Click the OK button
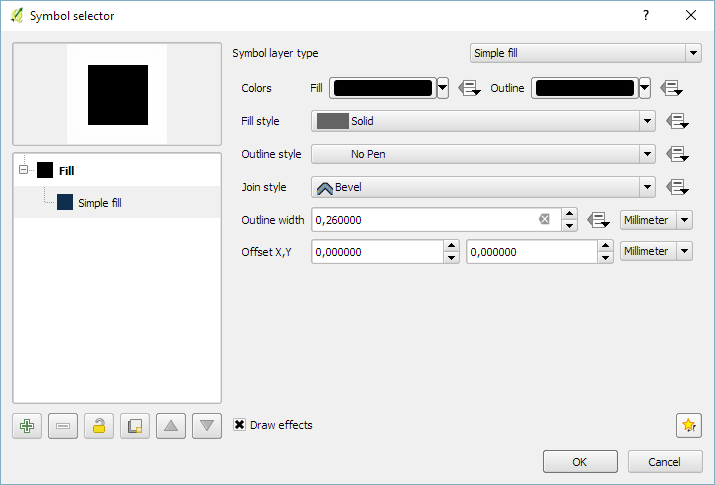Viewport: 715px width, 485px height. tap(580, 462)
